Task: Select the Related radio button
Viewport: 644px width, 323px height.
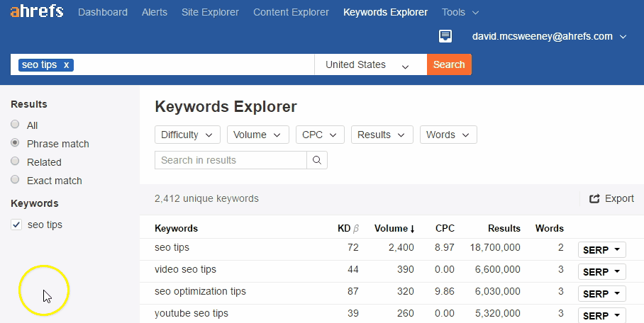Action: point(15,161)
